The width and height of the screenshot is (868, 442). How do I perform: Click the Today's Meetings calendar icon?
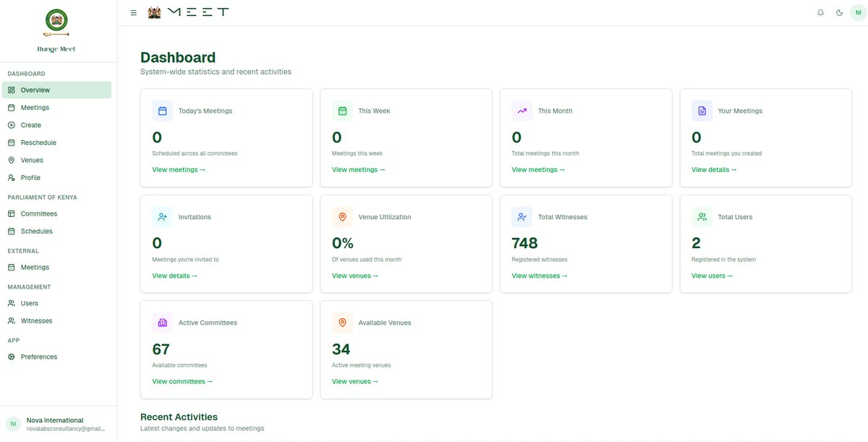click(x=162, y=111)
